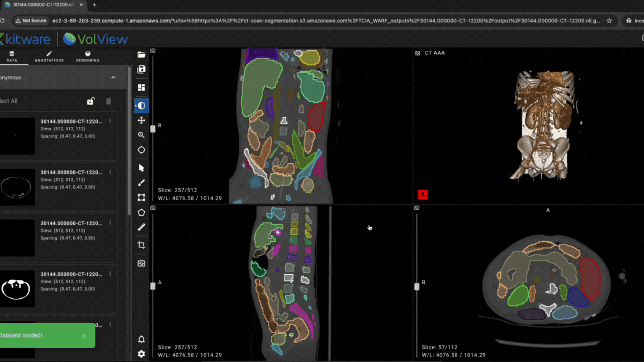
Task: Click the Kitware logo
Action: coord(26,39)
